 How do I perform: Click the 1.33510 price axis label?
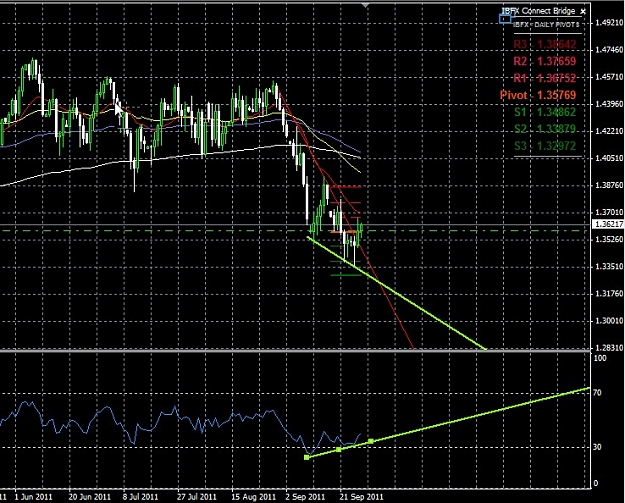(609, 266)
